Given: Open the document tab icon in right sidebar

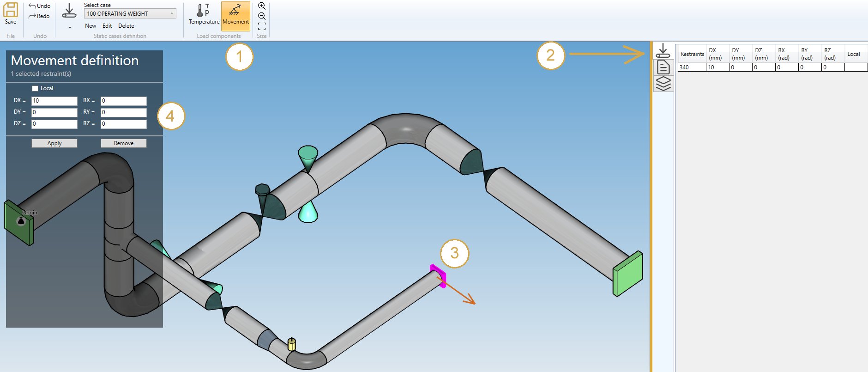Looking at the screenshot, I should [663, 67].
